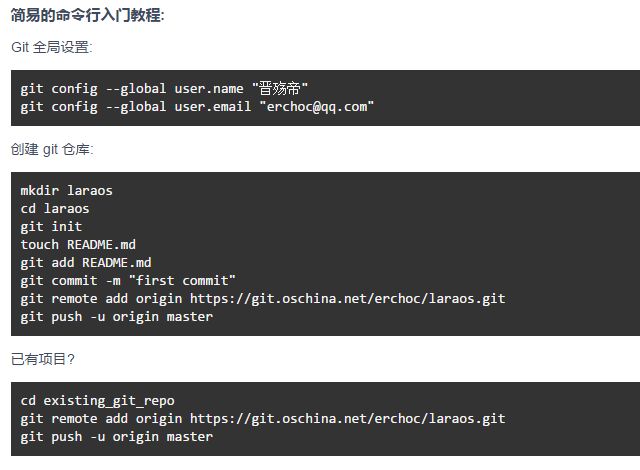This screenshot has height=470, width=640.
Task: Click the git config user.name command line
Action: pyautogui.click(x=164, y=89)
